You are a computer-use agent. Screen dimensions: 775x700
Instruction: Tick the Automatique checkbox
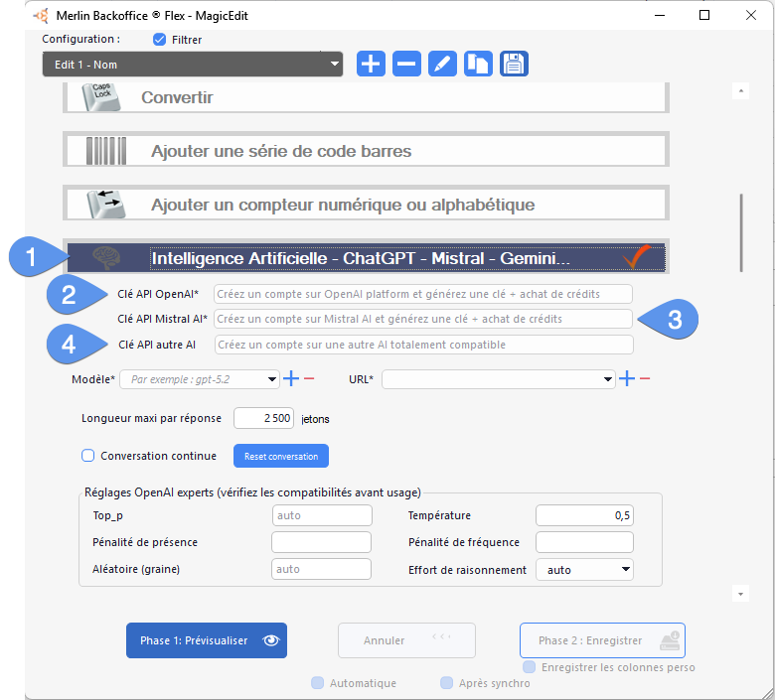(317, 683)
